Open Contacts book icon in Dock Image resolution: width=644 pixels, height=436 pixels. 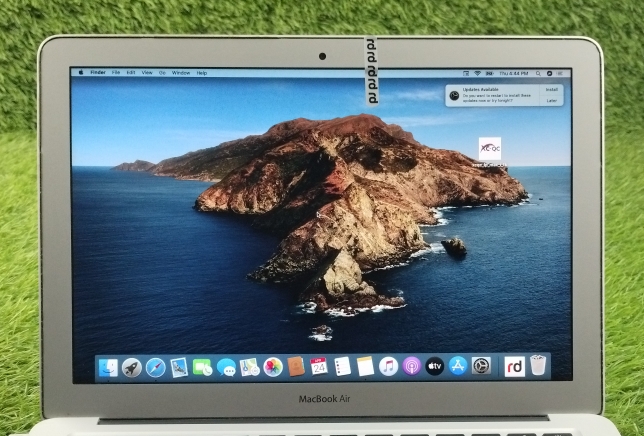(296, 366)
